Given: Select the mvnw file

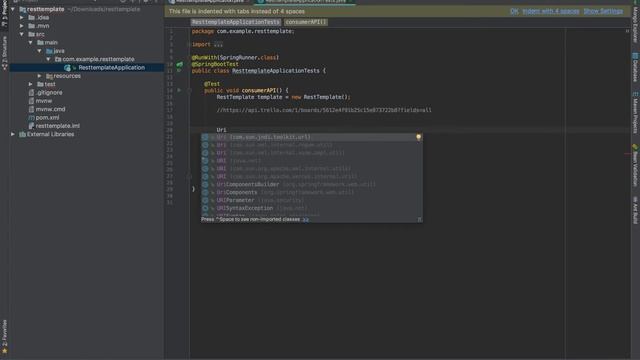Looking at the screenshot, I should pos(44,101).
